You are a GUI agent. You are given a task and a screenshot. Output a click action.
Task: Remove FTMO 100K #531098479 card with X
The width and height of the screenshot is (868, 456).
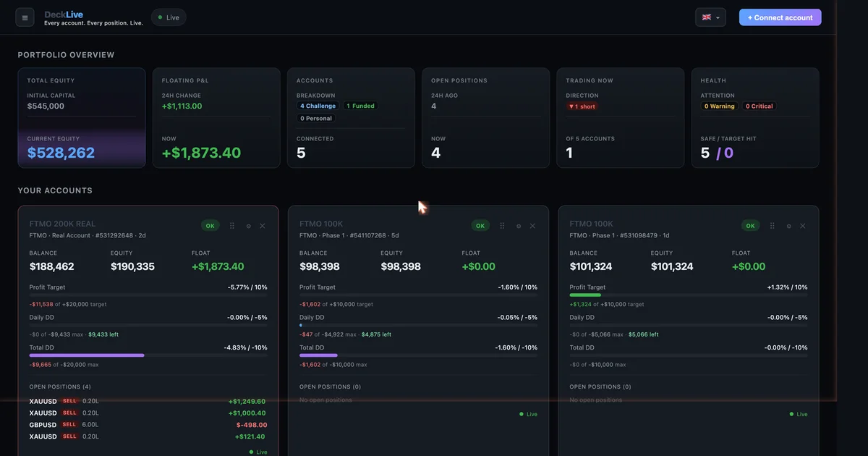(x=803, y=226)
